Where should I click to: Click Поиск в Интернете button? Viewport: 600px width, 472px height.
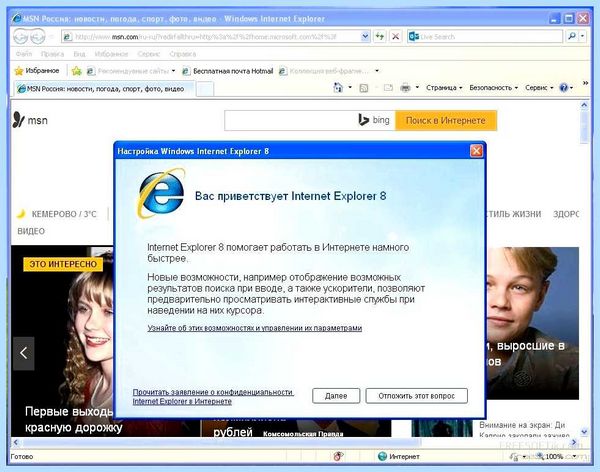(446, 121)
